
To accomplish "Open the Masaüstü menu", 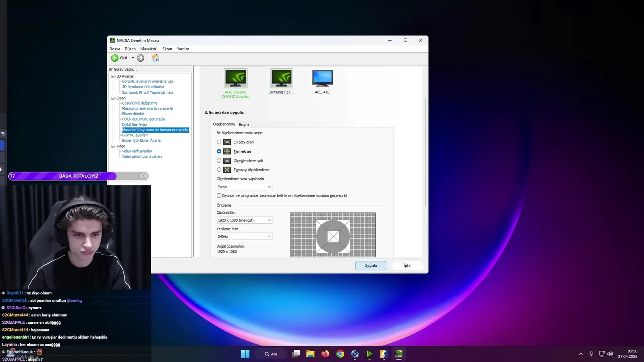I will 149,49.
